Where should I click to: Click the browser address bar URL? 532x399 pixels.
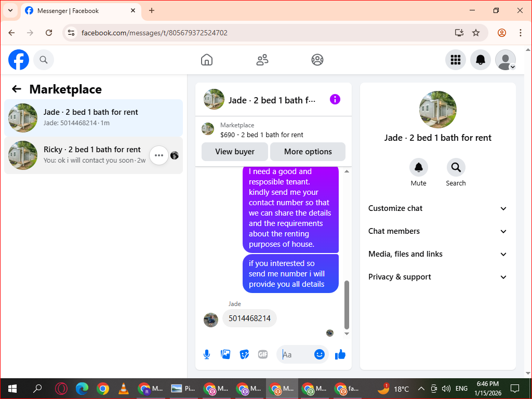(x=154, y=33)
